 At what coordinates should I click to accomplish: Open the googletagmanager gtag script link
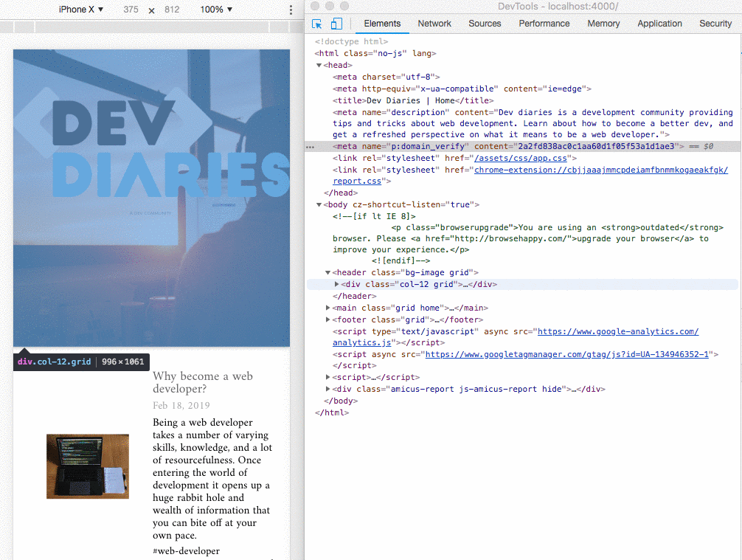[x=567, y=354]
